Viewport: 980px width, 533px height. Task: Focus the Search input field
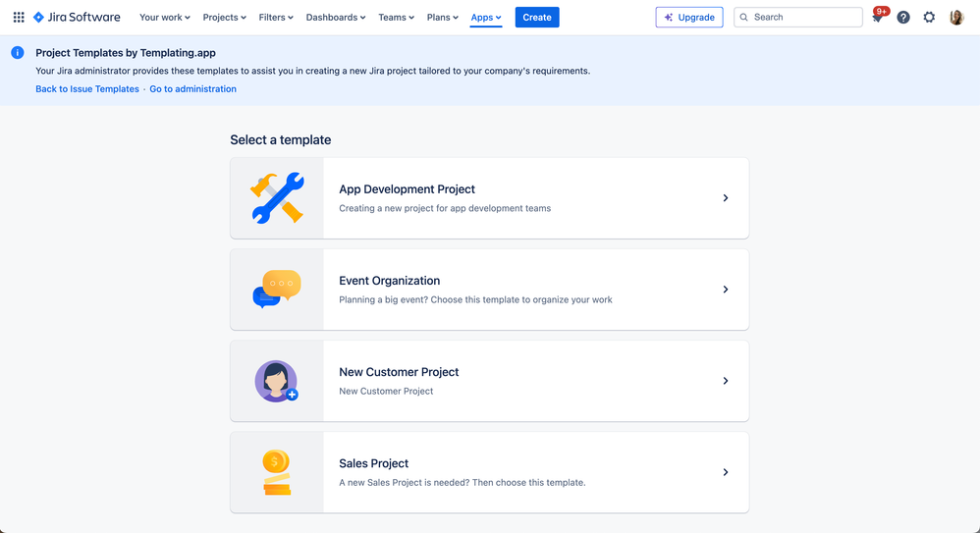point(798,18)
